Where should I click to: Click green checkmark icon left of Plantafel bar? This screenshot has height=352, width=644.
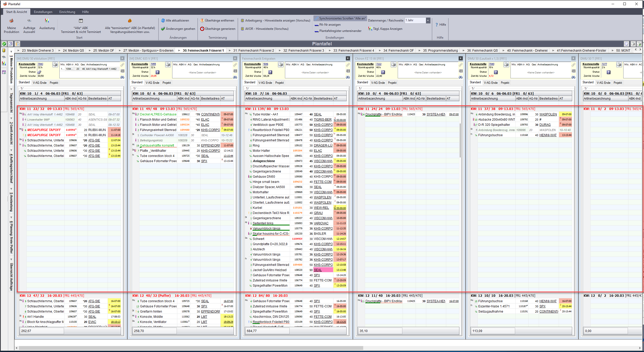pos(4,44)
